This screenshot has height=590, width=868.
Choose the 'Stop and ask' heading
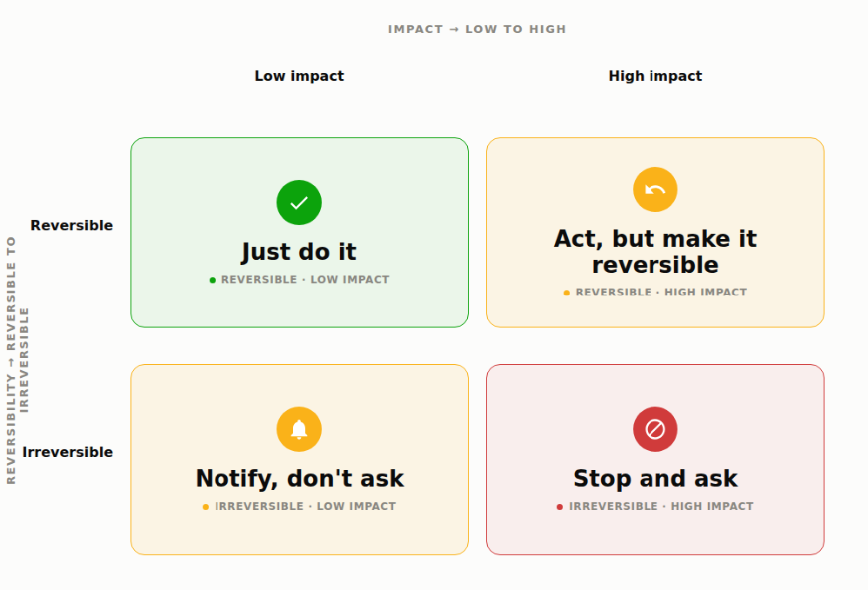[655, 478]
